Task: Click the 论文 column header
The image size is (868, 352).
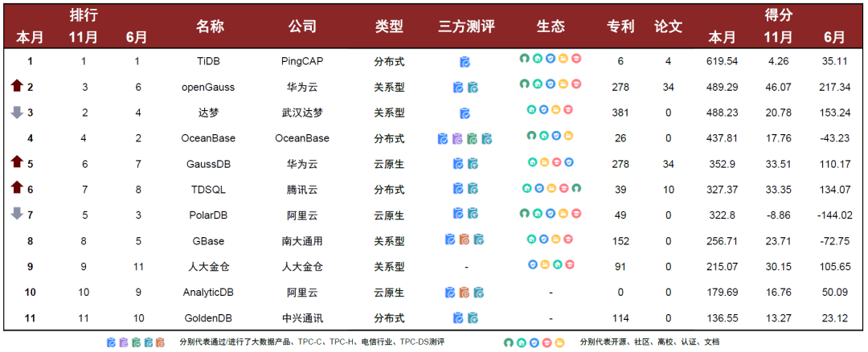Action: (668, 26)
